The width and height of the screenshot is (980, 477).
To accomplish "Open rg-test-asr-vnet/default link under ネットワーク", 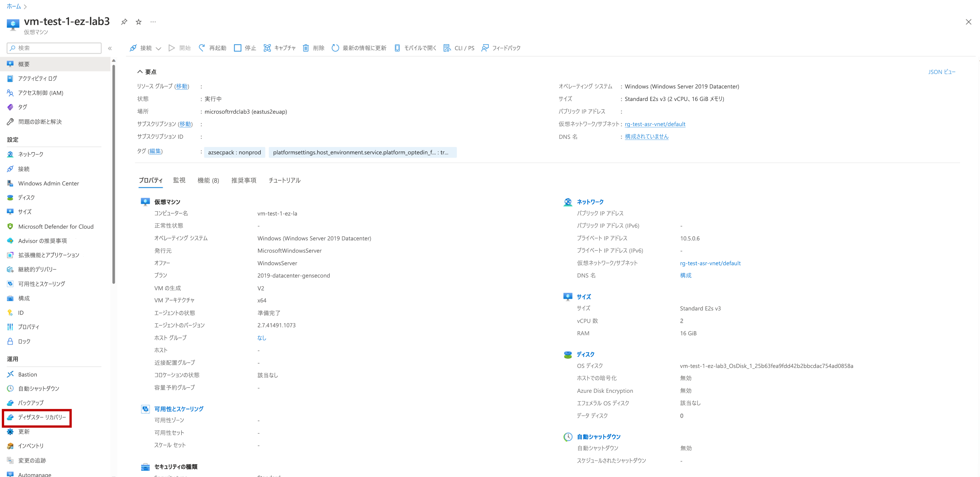I will pos(710,263).
